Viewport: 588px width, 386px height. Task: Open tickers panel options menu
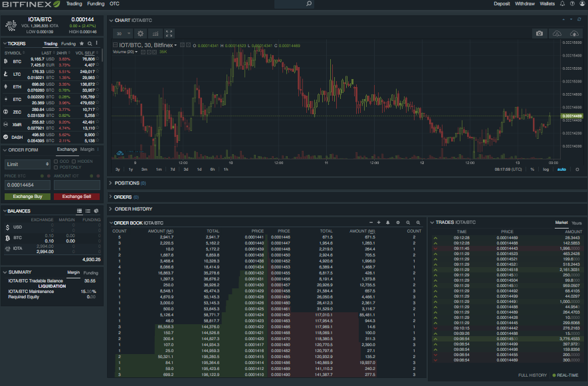pyautogui.click(x=97, y=43)
